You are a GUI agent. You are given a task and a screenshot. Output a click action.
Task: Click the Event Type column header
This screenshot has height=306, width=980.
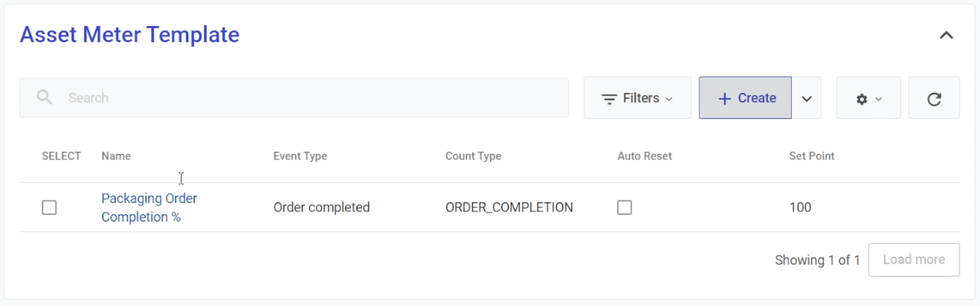300,156
